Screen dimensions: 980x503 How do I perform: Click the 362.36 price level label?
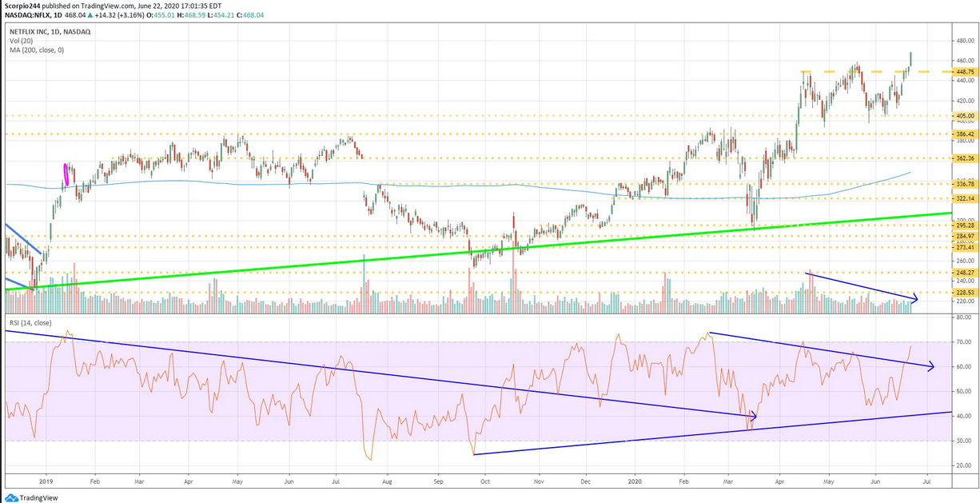click(x=964, y=158)
